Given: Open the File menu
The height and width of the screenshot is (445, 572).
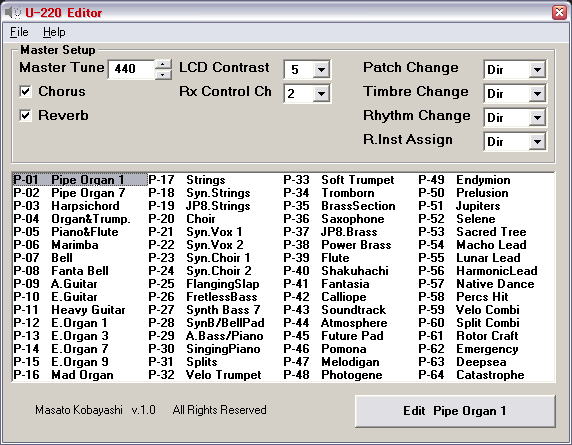Looking at the screenshot, I should coord(19,32).
